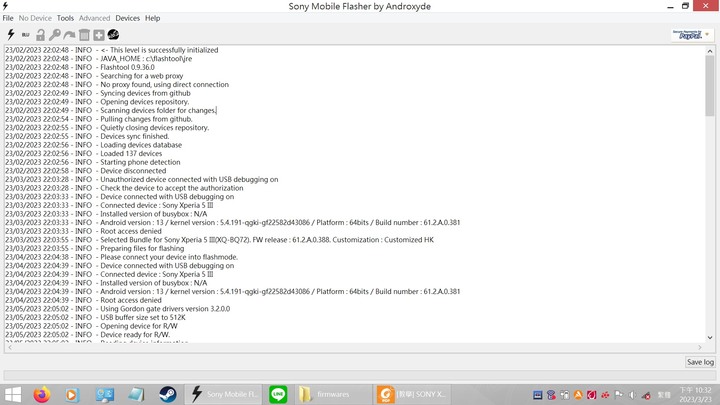
Task: Click log line 'Device ready for R/W.'
Action: [135, 335]
